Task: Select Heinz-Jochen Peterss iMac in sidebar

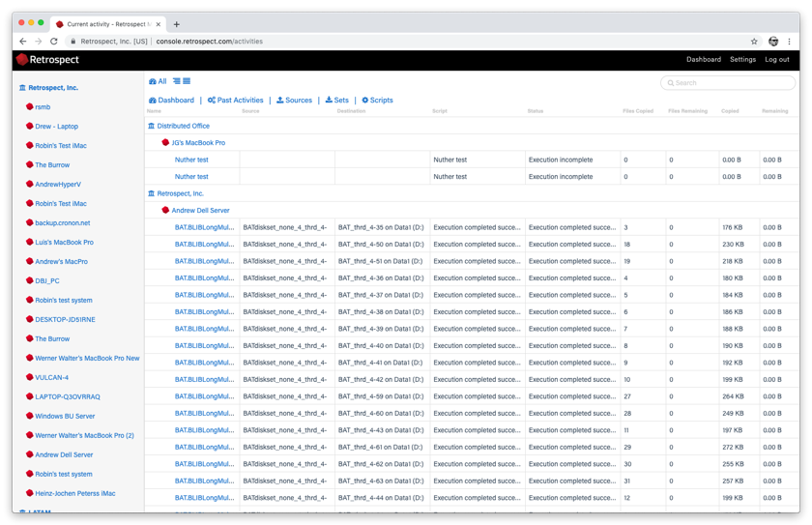Action: pos(75,493)
